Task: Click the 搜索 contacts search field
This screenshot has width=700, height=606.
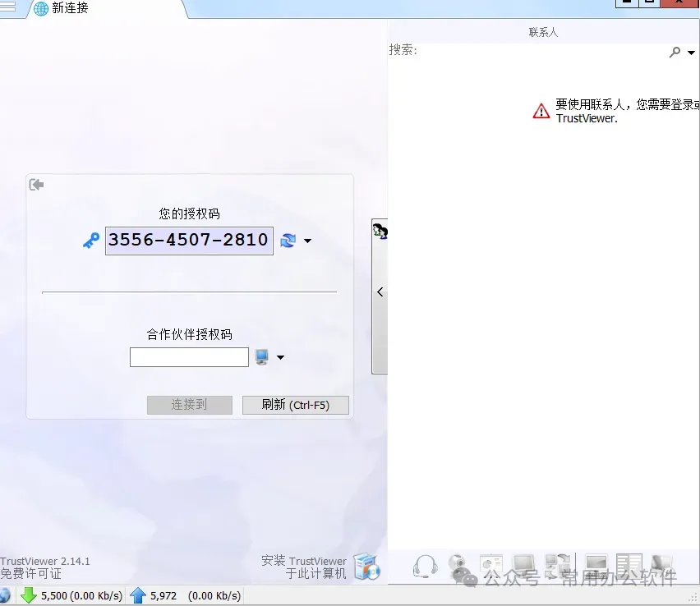Action: coord(528,50)
